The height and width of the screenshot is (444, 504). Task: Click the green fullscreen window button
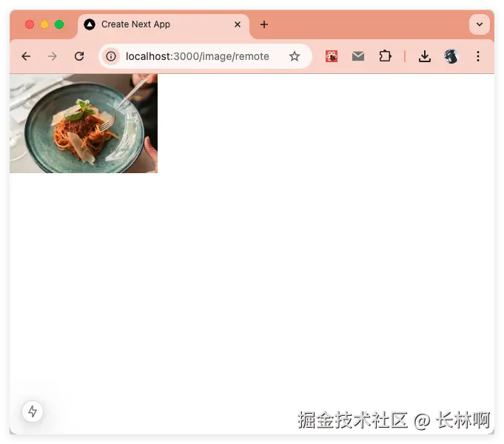(x=59, y=24)
